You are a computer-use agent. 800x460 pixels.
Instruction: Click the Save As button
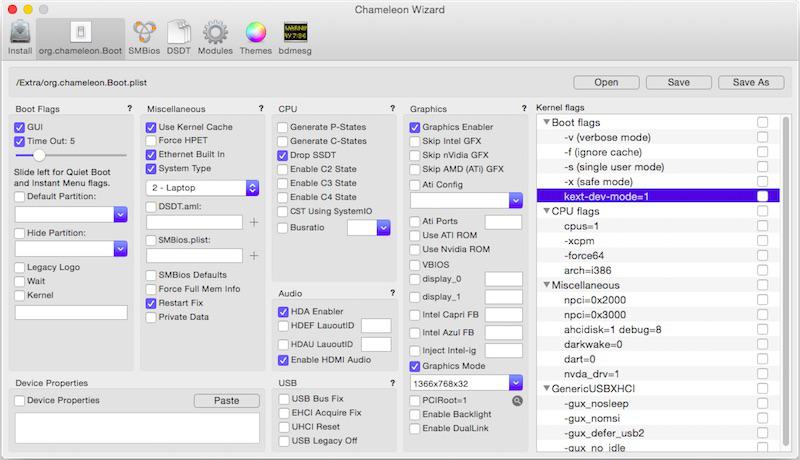[751, 83]
